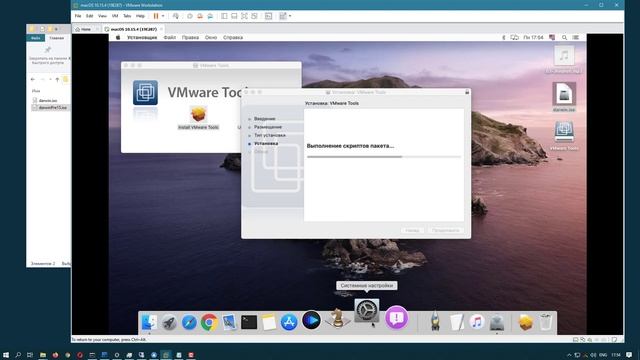The height and width of the screenshot is (360, 640).
Task: Open Preview from the macOS dock
Action: [229, 322]
